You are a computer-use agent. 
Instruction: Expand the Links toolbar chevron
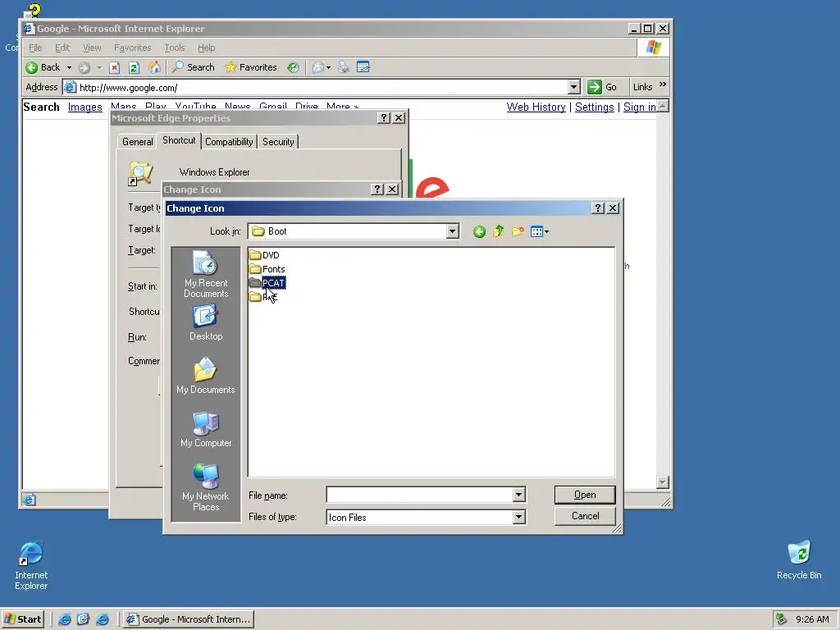tap(663, 84)
